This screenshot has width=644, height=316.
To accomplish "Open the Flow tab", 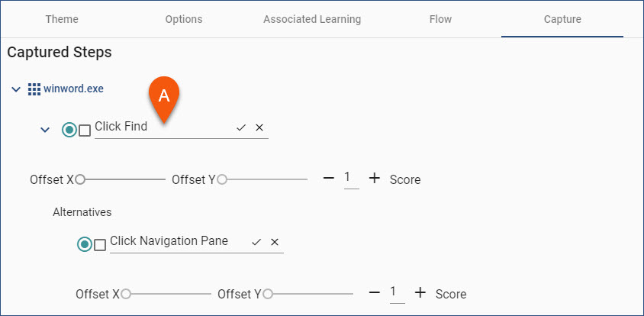I will coord(440,19).
